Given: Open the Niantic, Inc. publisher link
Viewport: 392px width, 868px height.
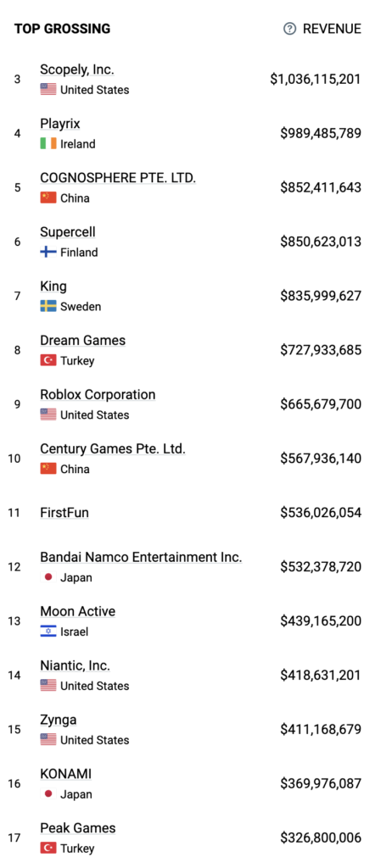Looking at the screenshot, I should 75,666.
